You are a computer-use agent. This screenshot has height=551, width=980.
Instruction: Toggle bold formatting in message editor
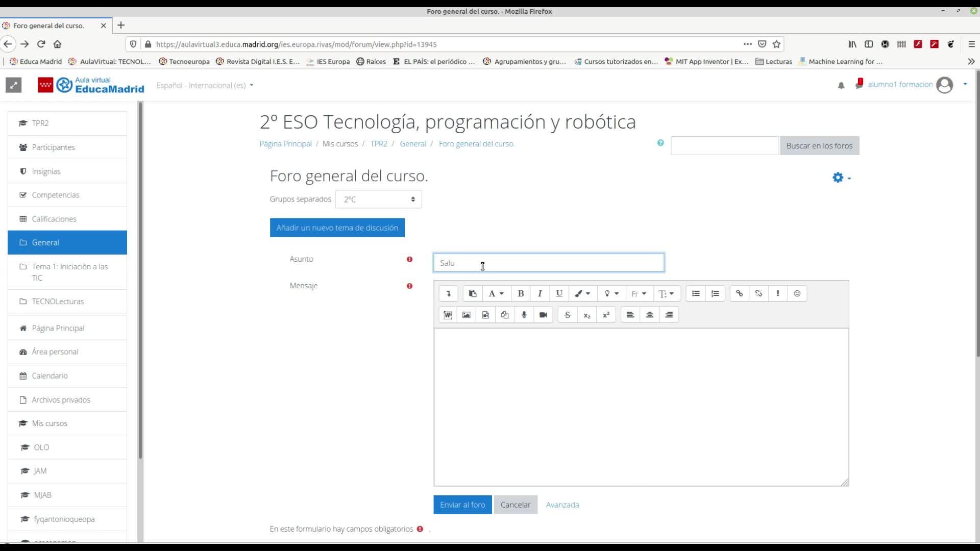pos(521,293)
